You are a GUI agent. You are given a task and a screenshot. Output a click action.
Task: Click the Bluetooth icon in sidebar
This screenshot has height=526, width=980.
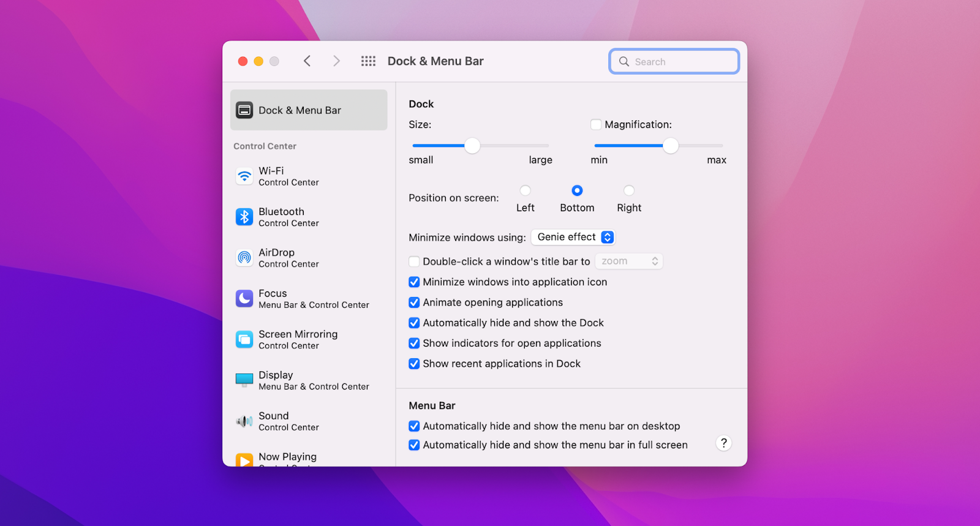[x=244, y=217]
